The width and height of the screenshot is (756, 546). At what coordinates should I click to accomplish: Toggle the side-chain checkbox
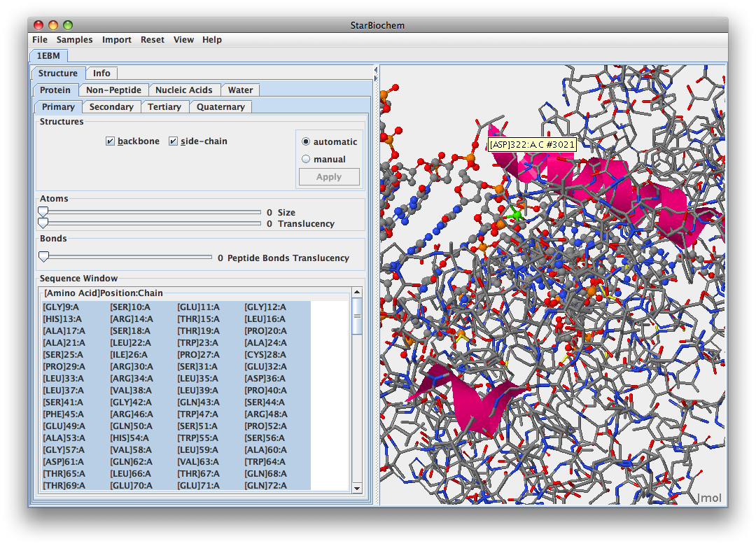pyautogui.click(x=173, y=141)
